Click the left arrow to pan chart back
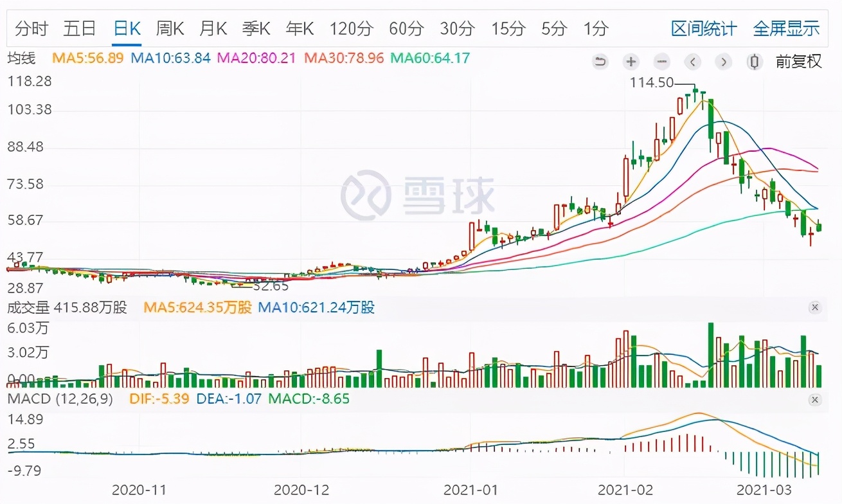 click(692, 62)
